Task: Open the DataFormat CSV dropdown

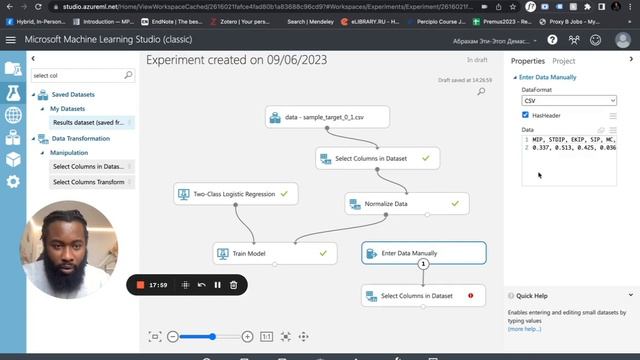Action: (569, 100)
